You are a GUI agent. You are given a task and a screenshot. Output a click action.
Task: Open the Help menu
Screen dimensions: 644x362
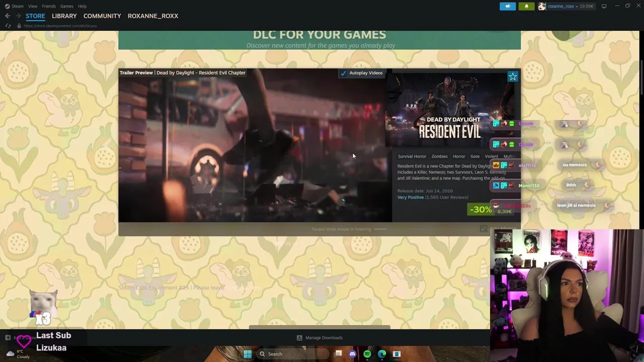click(x=82, y=6)
